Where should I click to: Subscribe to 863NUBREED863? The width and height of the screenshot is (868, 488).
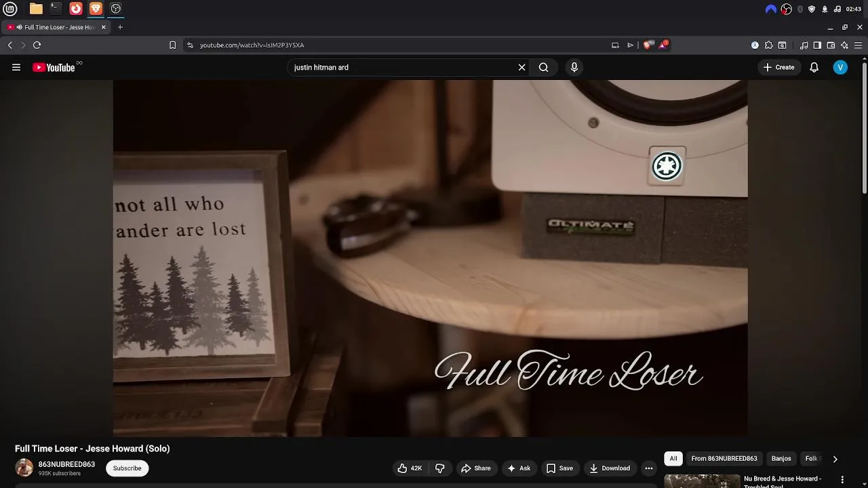tap(127, 468)
